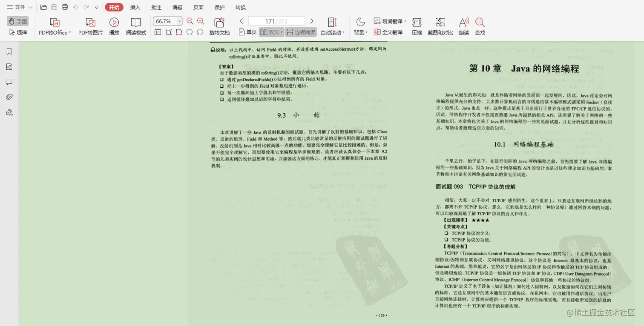Screen dimensions: 644x326
Task: Open PDF转图片 to convert pages to images
Action: coord(90,26)
